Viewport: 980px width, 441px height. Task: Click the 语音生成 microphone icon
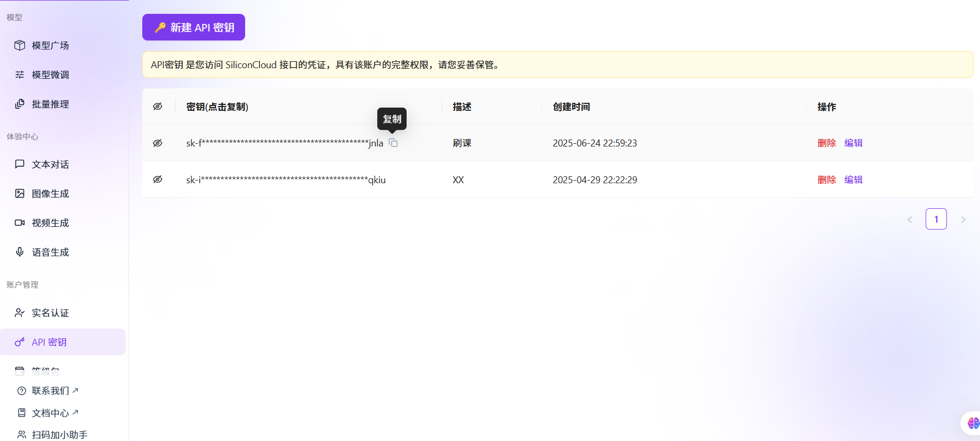pyautogui.click(x=20, y=252)
